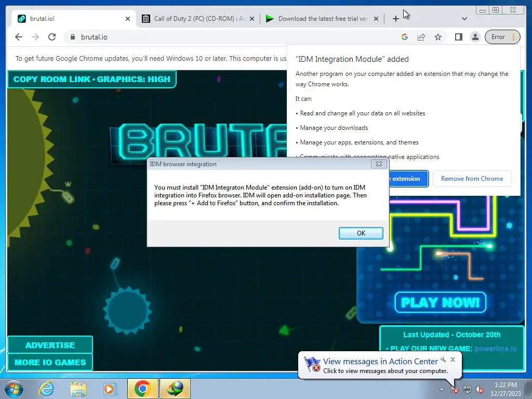Expand the tab search dropdown arrow
Image resolution: width=532 pixels, height=399 pixels.
click(x=464, y=19)
